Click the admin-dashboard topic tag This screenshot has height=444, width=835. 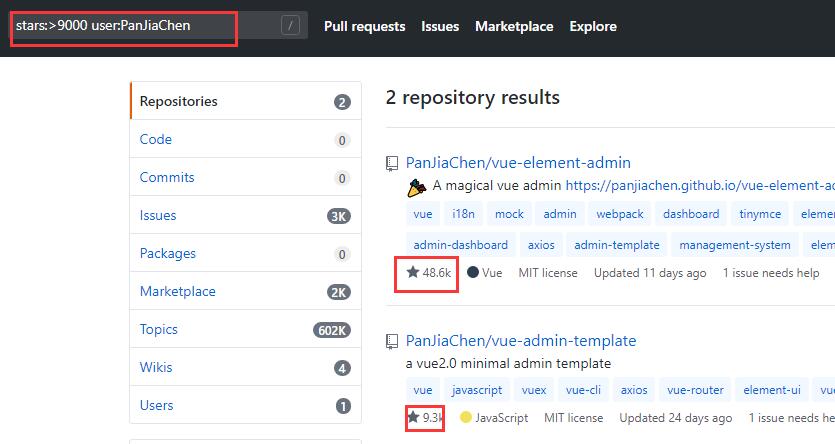[461, 244]
